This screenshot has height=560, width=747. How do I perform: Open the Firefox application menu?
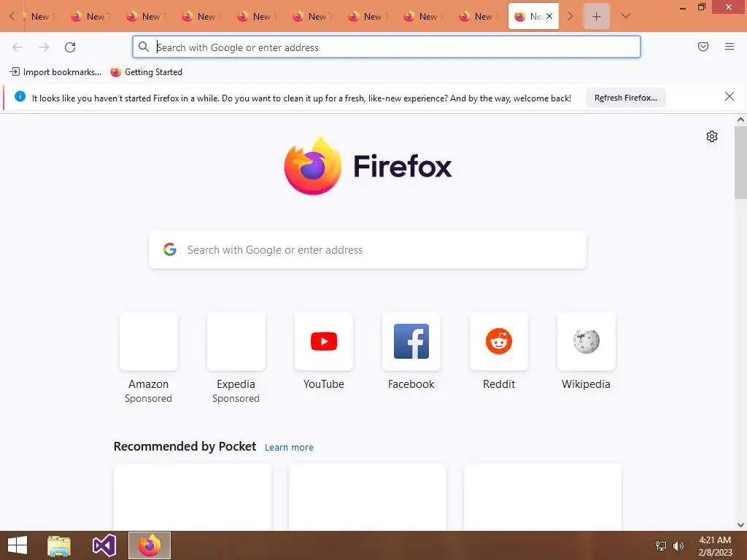[729, 47]
